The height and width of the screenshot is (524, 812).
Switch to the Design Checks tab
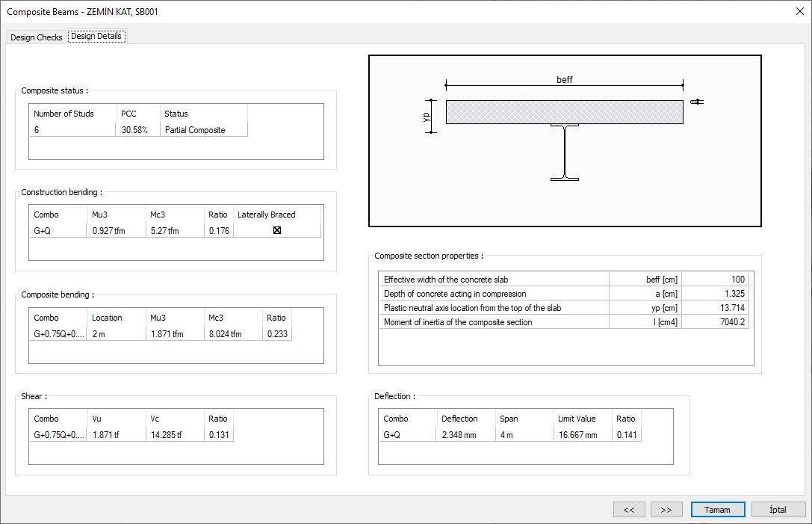pos(36,37)
